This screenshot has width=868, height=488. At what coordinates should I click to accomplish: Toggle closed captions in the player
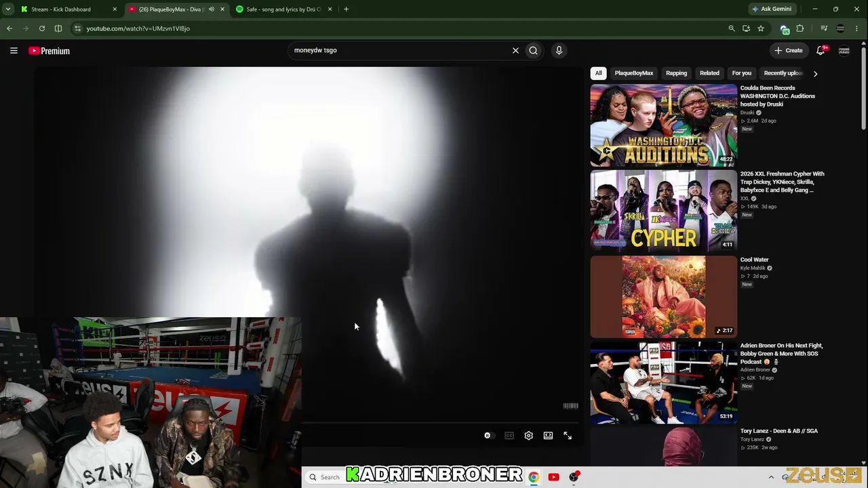pyautogui.click(x=509, y=436)
